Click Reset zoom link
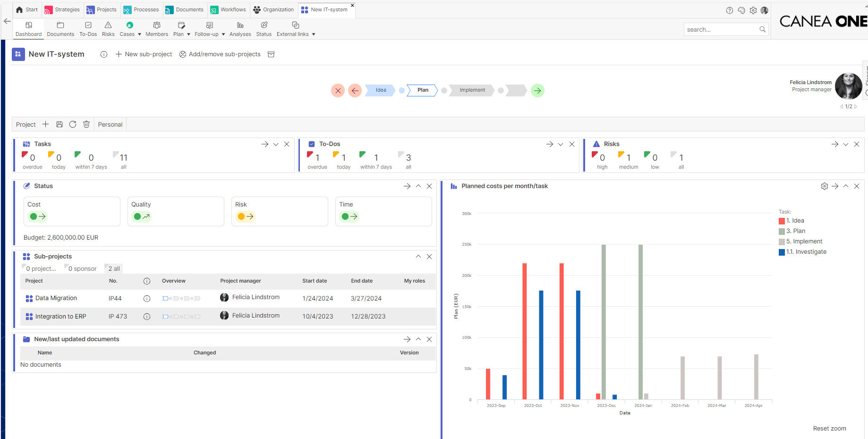 click(829, 429)
